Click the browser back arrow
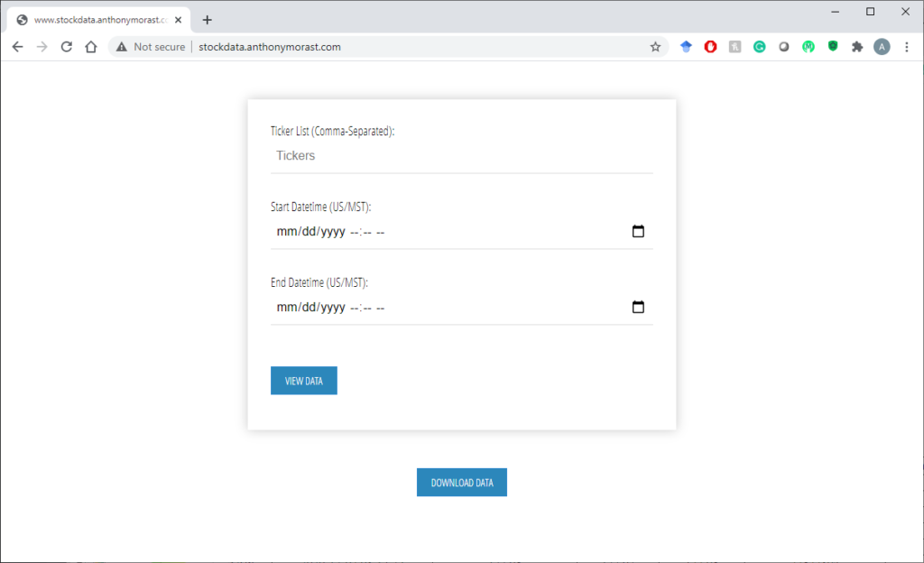Screen dimensions: 924x563 (x=18, y=47)
